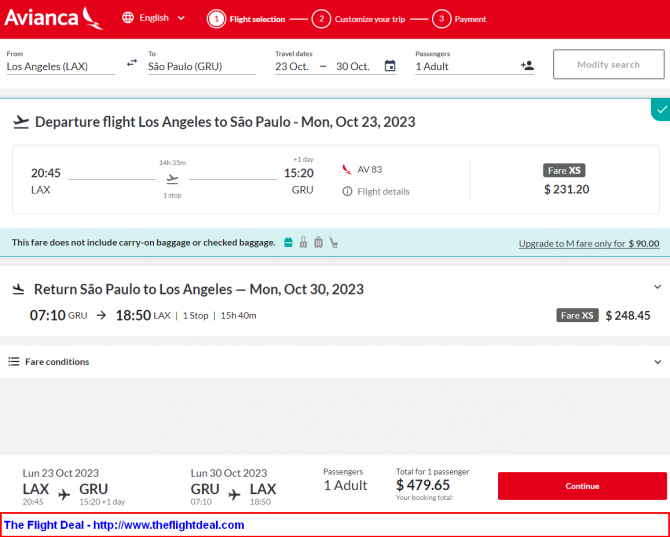The height and width of the screenshot is (537, 670).
Task: Click Return São Paulo to Los Angeles heading
Action: (x=199, y=289)
